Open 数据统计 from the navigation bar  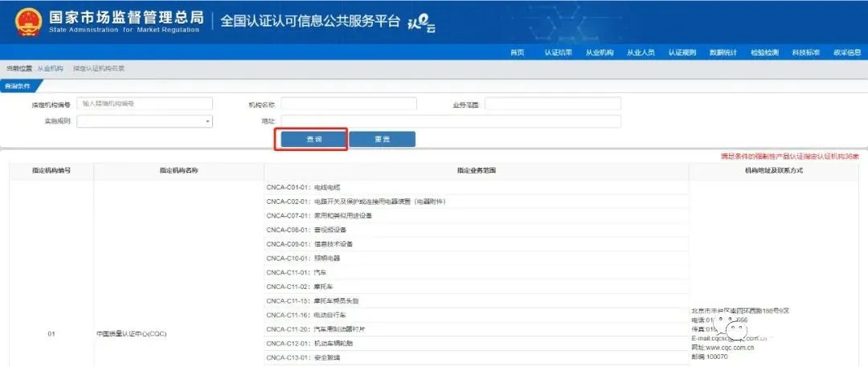[x=723, y=52]
